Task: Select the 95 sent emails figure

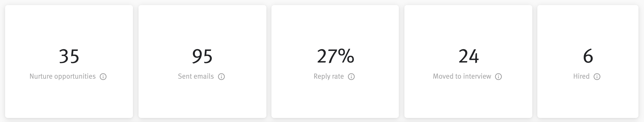Action: (202, 56)
